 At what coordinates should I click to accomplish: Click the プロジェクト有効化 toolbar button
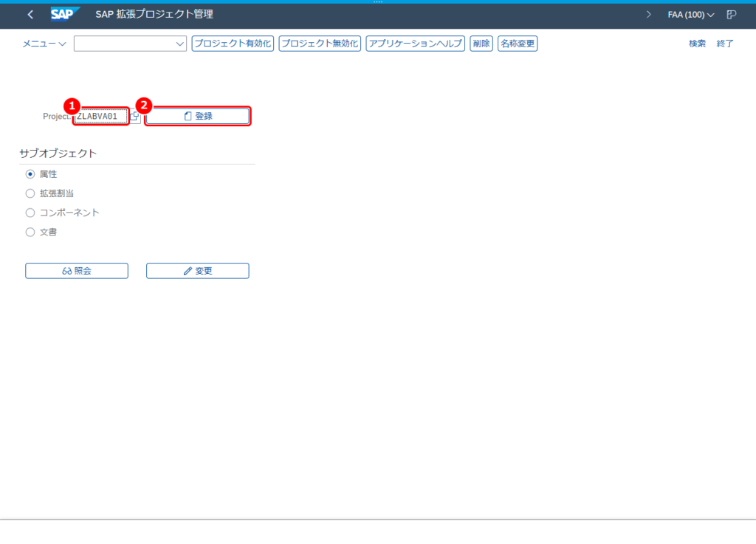tap(233, 44)
